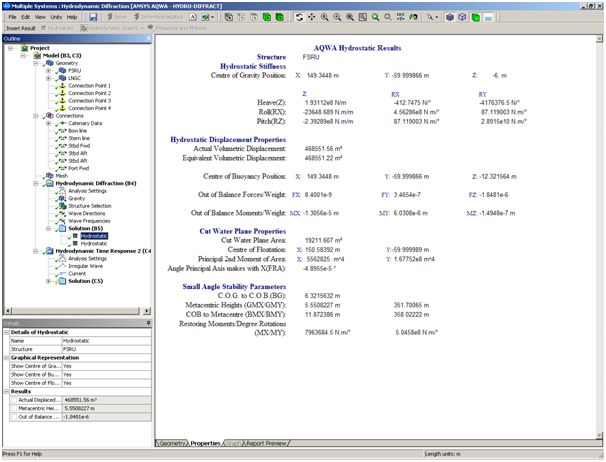Toggle the Actual Displaced result checkbox
606x462 pixels.
point(12,398)
